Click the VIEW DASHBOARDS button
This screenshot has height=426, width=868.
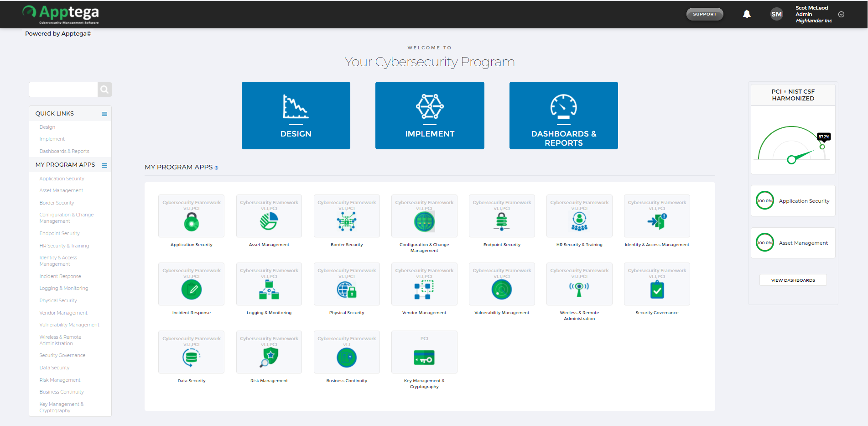(793, 280)
